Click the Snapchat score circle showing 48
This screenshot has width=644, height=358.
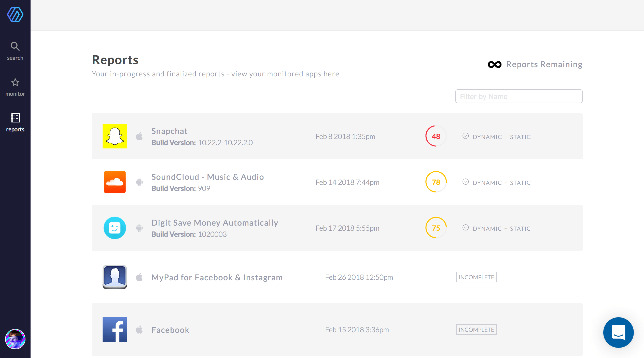click(436, 136)
